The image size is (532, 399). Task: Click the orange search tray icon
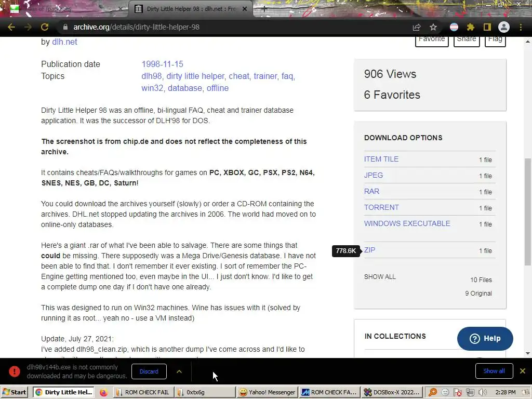tap(433, 393)
